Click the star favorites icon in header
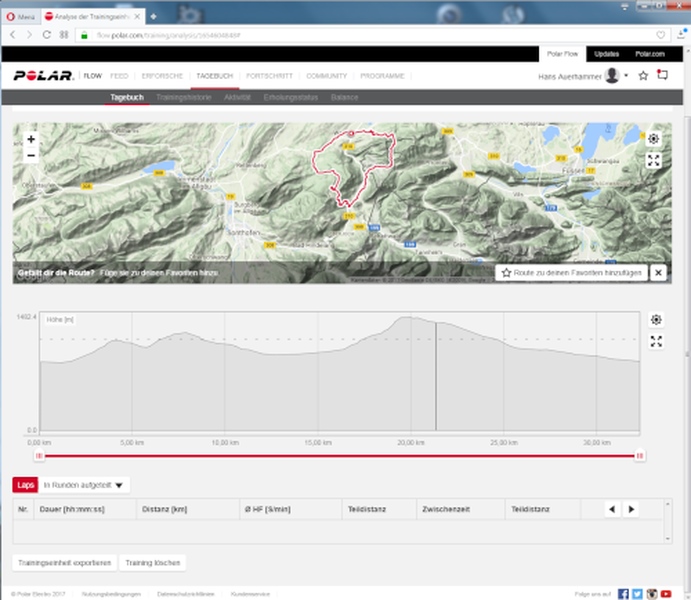 [x=643, y=75]
